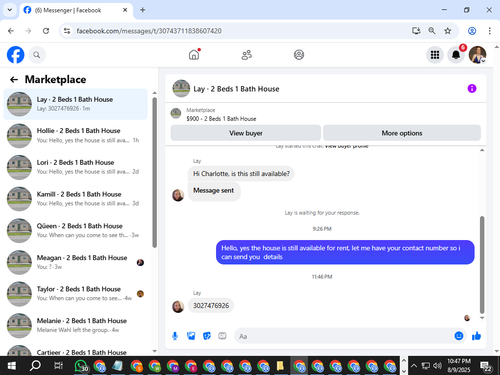This screenshot has width=500, height=375.
Task: Show hidden system tray icons
Action: pos(414,366)
